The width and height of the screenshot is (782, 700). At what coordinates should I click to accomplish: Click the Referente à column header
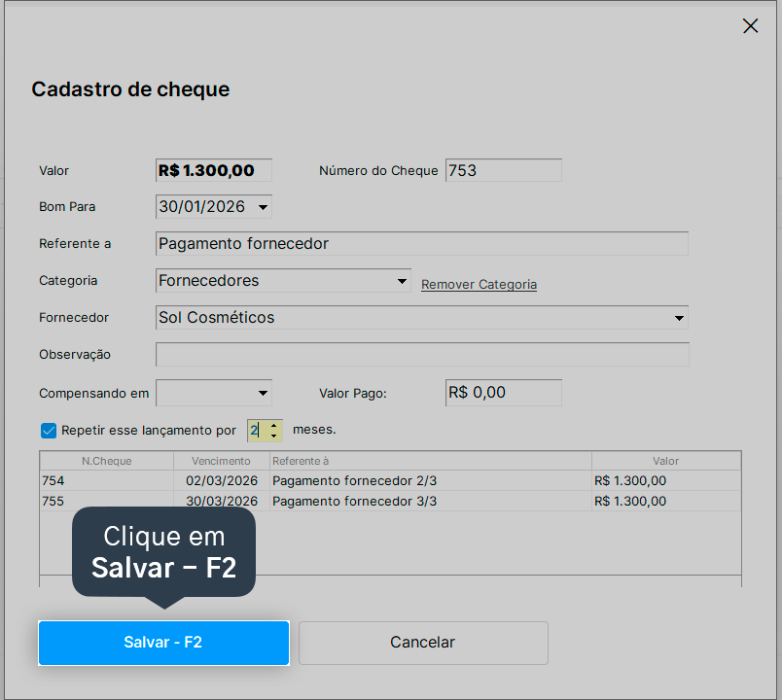[431, 461]
